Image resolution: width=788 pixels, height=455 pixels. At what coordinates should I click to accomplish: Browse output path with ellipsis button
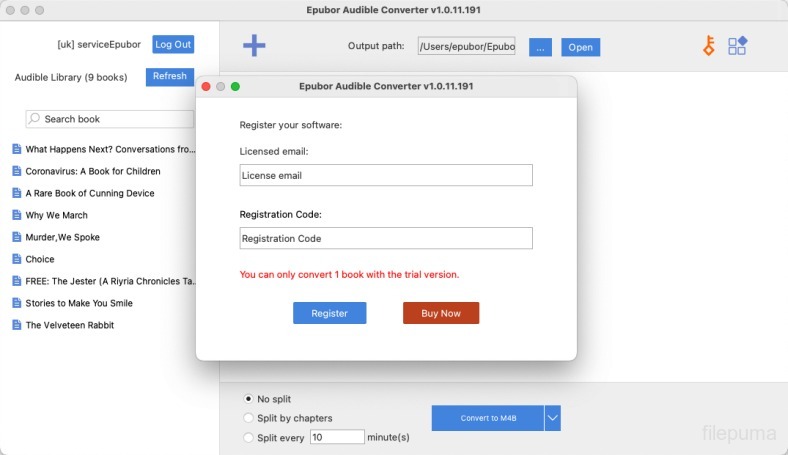(x=540, y=47)
